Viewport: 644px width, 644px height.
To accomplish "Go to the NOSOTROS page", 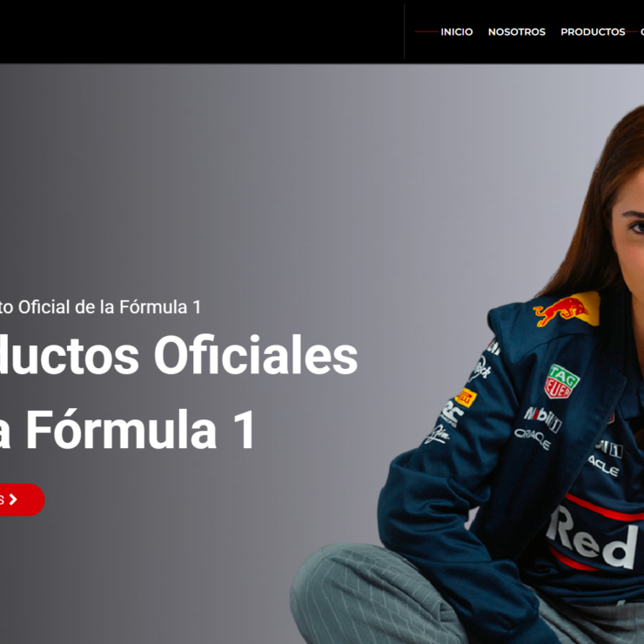I will pyautogui.click(x=516, y=31).
